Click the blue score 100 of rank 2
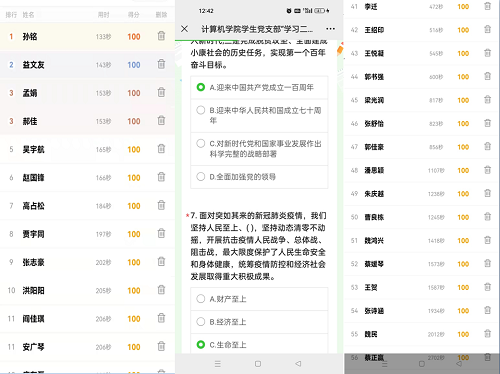The image size is (500, 374). pyautogui.click(x=134, y=65)
